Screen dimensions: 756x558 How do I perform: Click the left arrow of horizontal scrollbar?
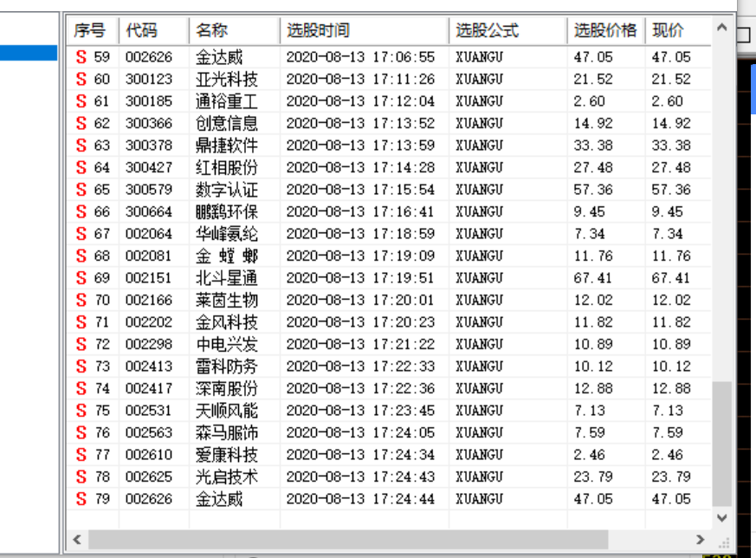(77, 540)
